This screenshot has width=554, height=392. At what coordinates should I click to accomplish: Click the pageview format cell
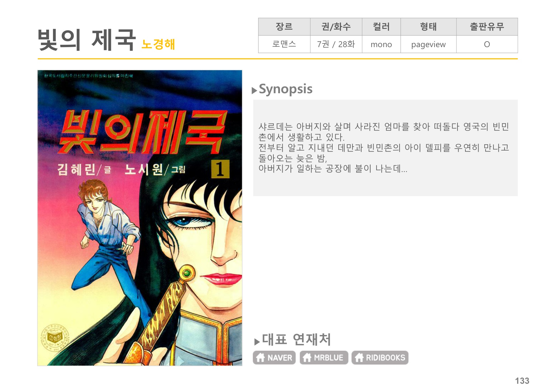(428, 44)
